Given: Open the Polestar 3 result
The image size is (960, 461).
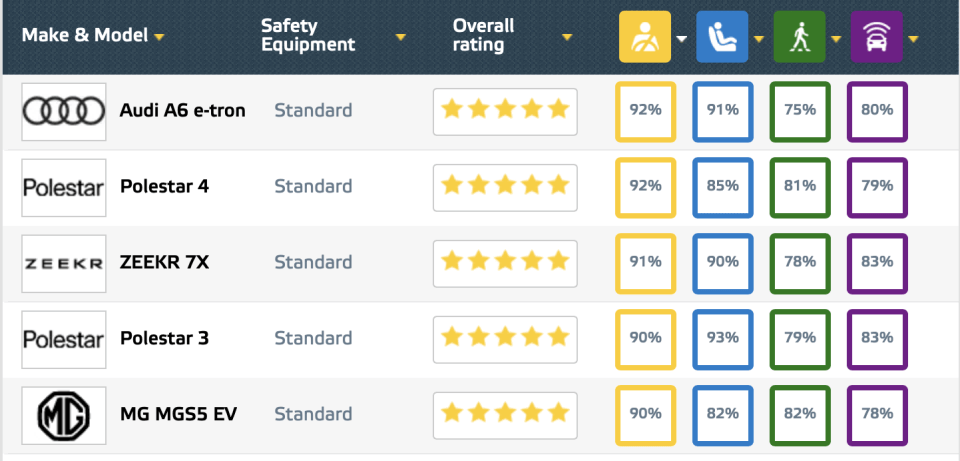Looking at the screenshot, I should pyautogui.click(x=164, y=338).
